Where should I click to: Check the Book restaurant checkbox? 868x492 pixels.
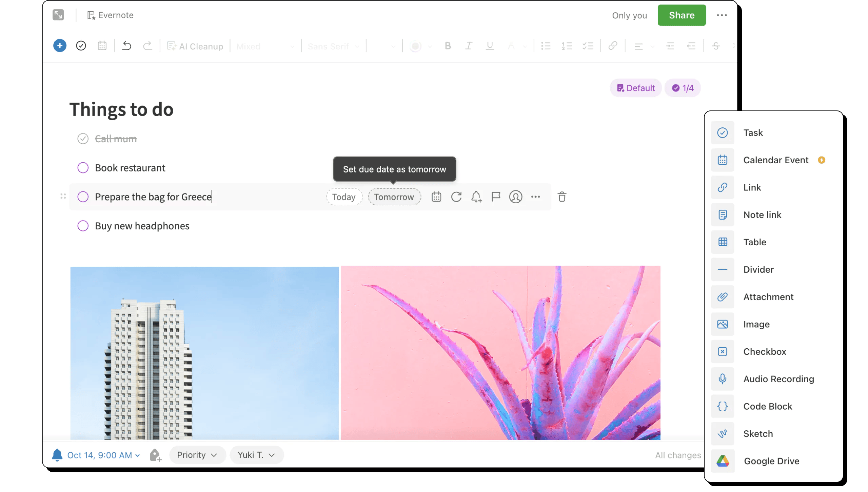[83, 167]
